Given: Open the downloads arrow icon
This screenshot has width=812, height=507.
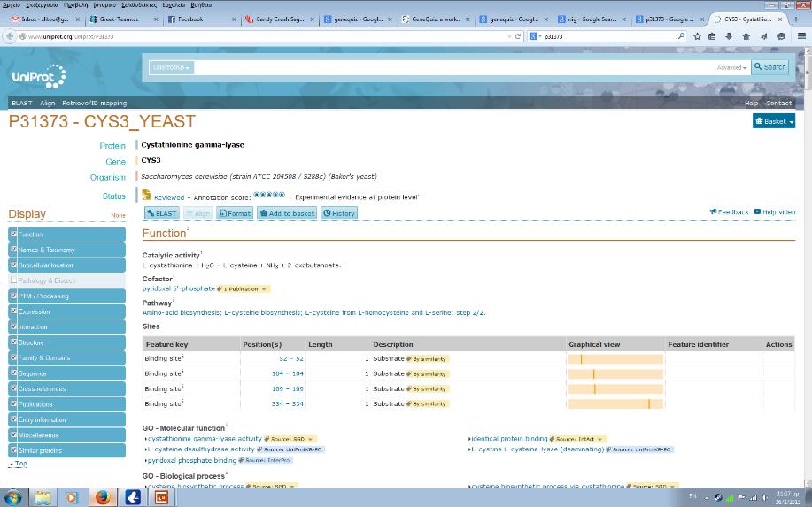Looking at the screenshot, I should (x=729, y=36).
